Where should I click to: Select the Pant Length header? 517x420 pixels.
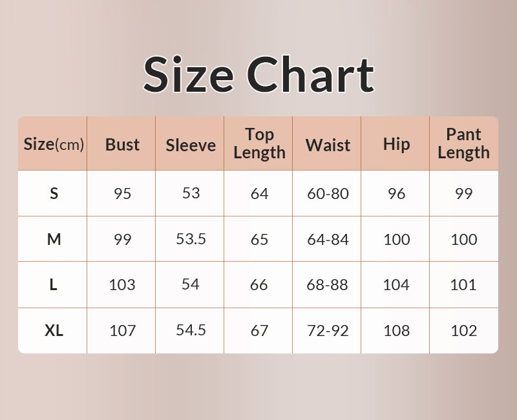(x=463, y=143)
